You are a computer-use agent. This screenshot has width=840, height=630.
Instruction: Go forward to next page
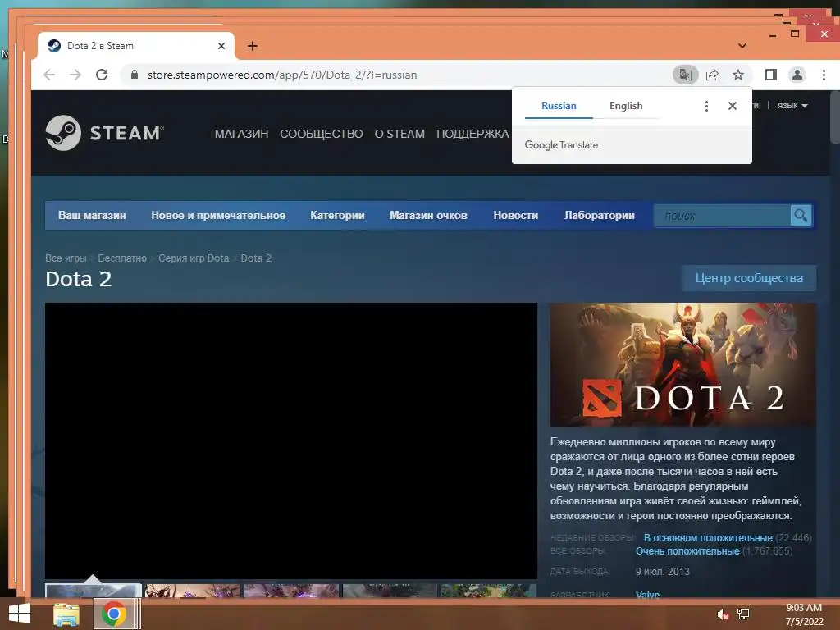pyautogui.click(x=75, y=75)
